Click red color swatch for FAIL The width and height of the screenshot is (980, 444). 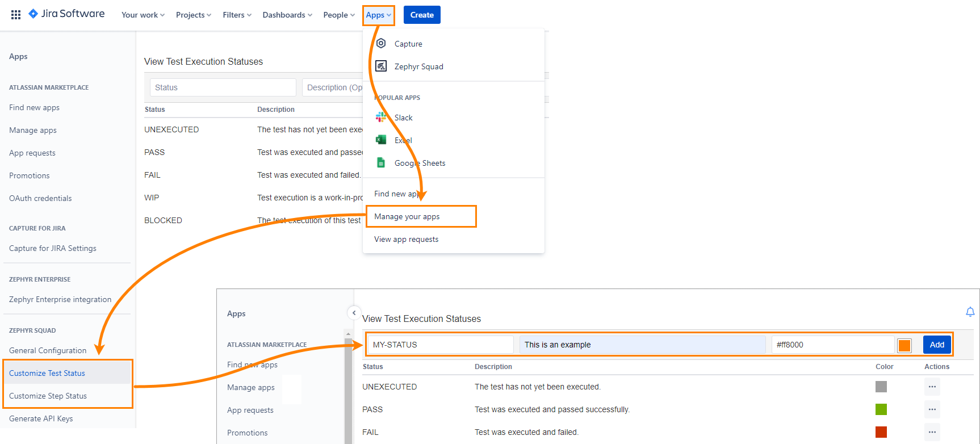click(881, 432)
